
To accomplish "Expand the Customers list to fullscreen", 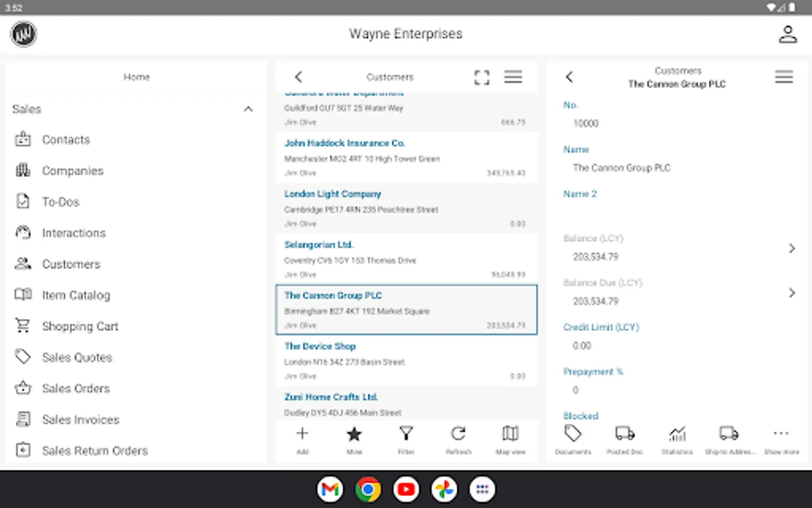I will 482,77.
